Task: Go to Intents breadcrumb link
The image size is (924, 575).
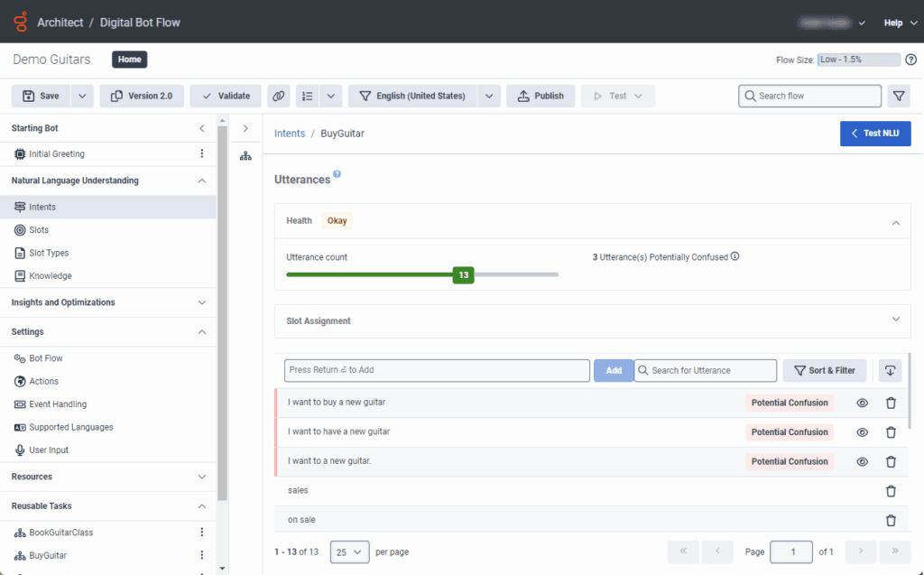Action: coord(290,134)
